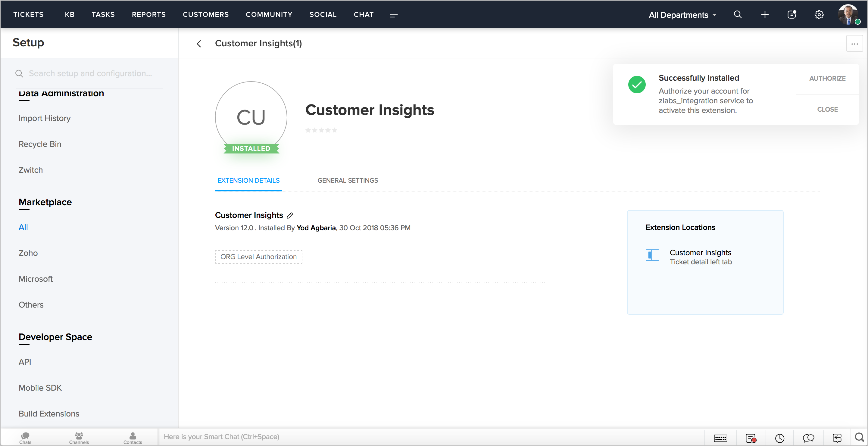Select Build Extensions in Developer Space
This screenshot has height=446, width=868.
[49, 414]
